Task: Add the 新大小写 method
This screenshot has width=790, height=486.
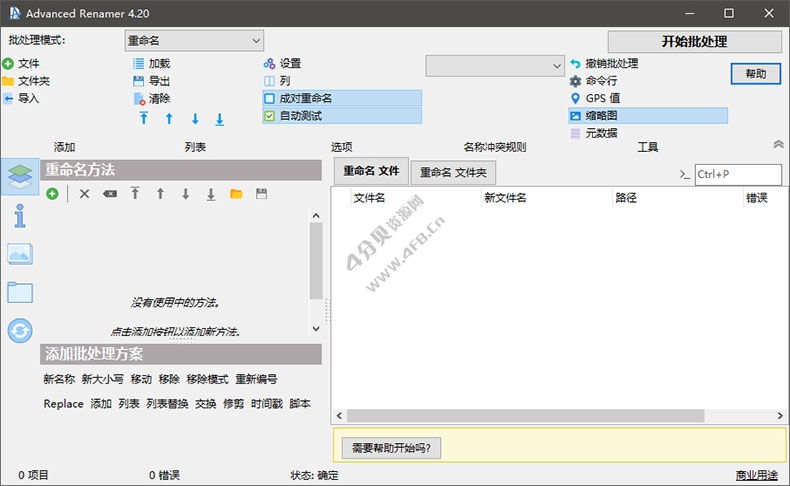Action: [103, 379]
